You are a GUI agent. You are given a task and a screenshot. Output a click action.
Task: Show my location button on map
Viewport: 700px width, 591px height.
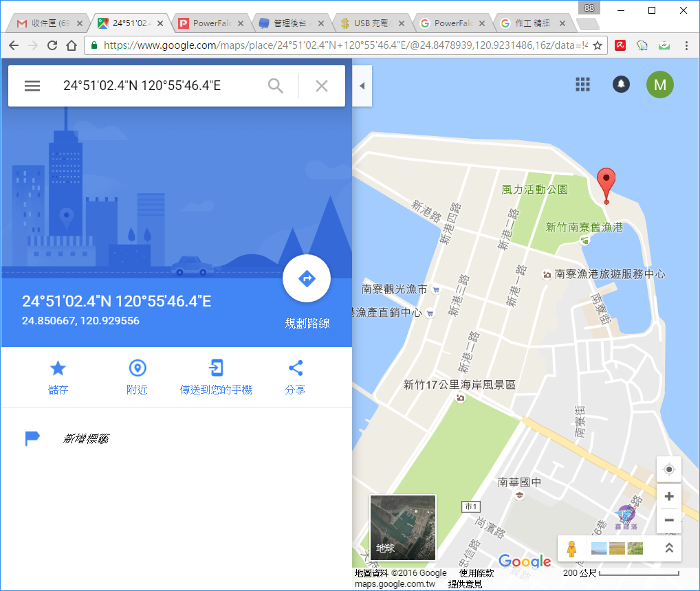coord(669,469)
